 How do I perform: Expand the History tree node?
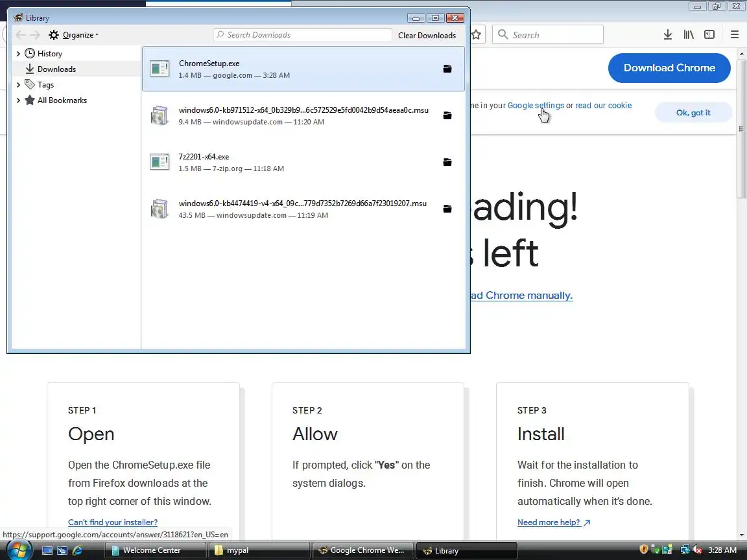tap(18, 53)
